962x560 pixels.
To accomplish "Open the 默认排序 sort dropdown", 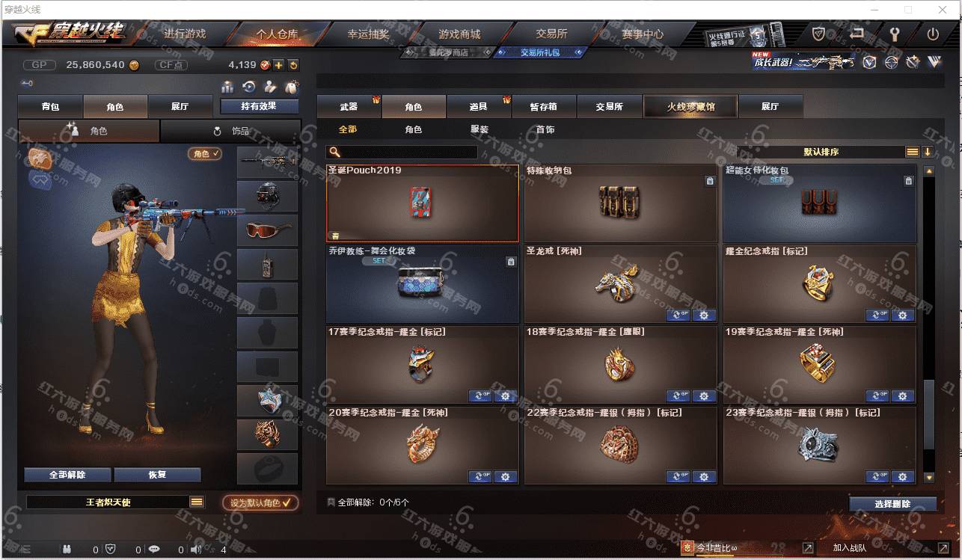I will pyautogui.click(x=821, y=152).
